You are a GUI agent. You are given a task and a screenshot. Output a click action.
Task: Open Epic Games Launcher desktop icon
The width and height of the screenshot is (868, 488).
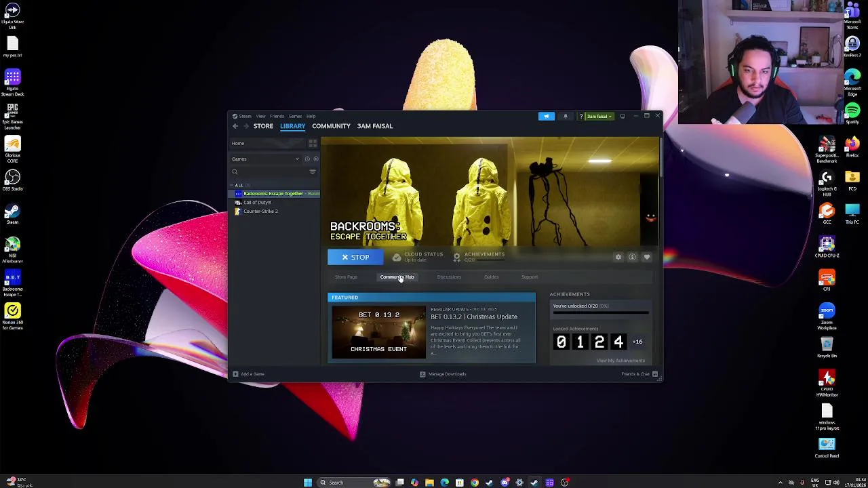[x=12, y=117]
